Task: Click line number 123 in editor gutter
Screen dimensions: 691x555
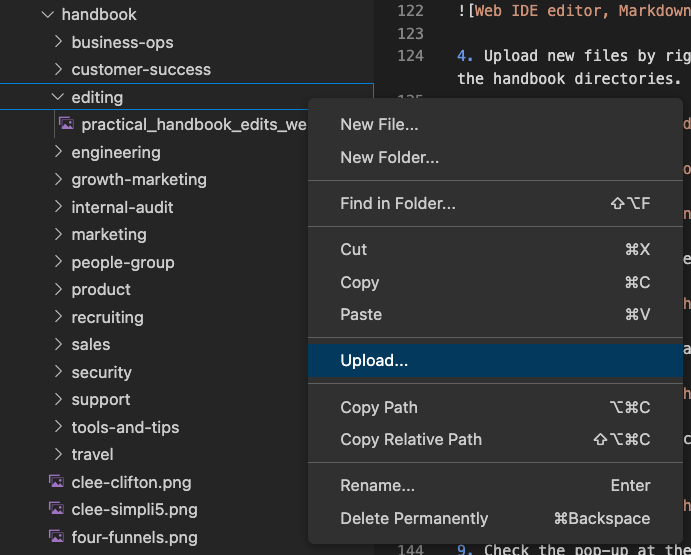Action: coord(410,34)
